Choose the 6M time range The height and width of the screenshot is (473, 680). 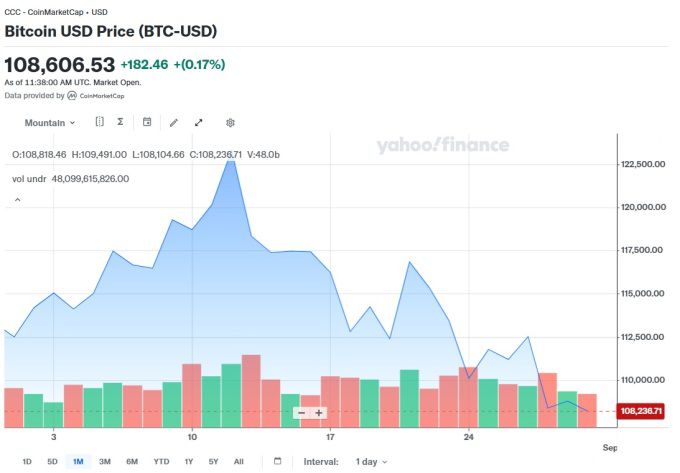(132, 461)
